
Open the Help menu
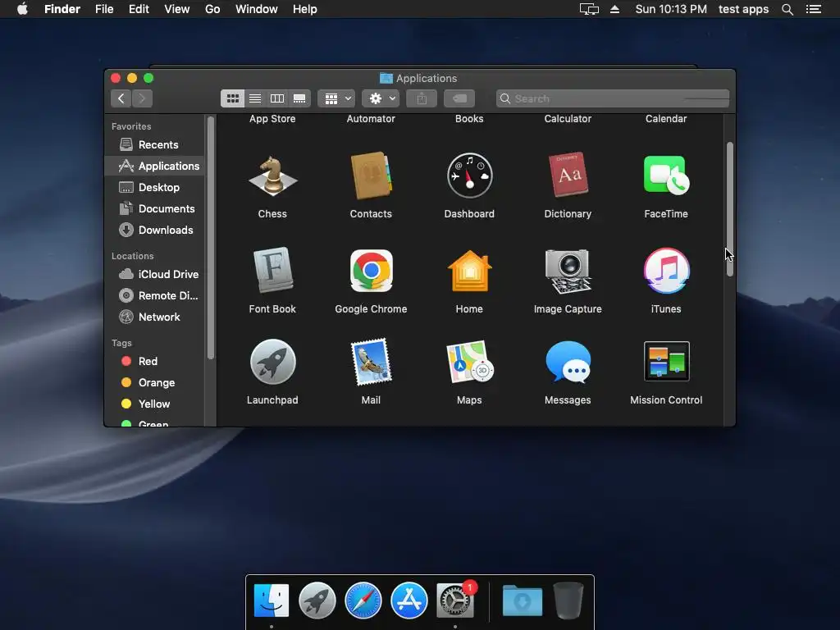(x=305, y=9)
